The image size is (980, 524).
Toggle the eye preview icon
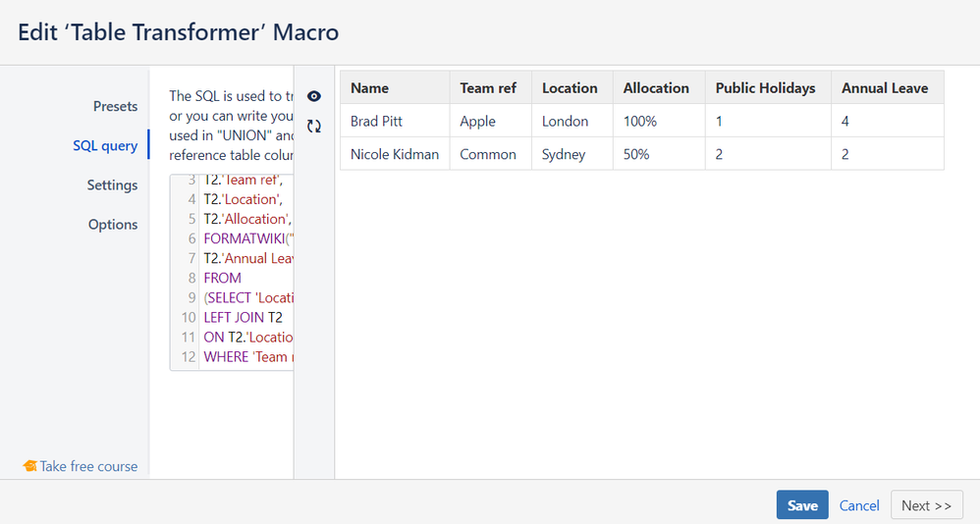tap(314, 96)
